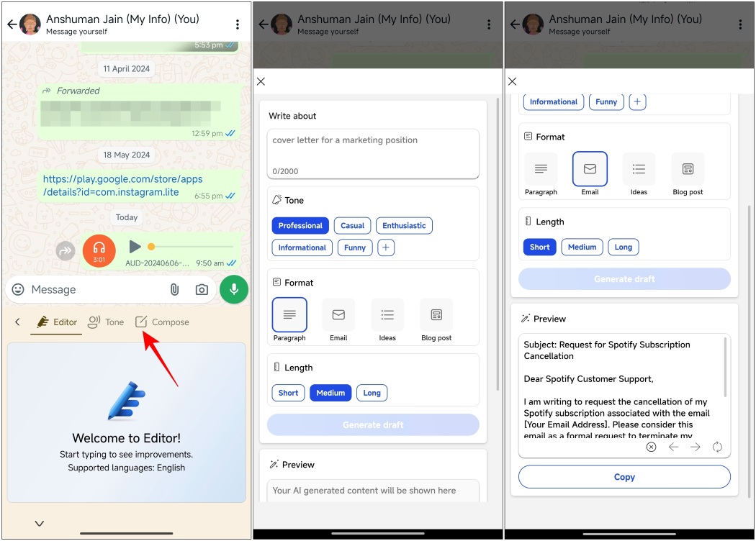Viewport: 756px width, 541px height.
Task: Go to next draft with right arrow
Action: pyautogui.click(x=695, y=447)
